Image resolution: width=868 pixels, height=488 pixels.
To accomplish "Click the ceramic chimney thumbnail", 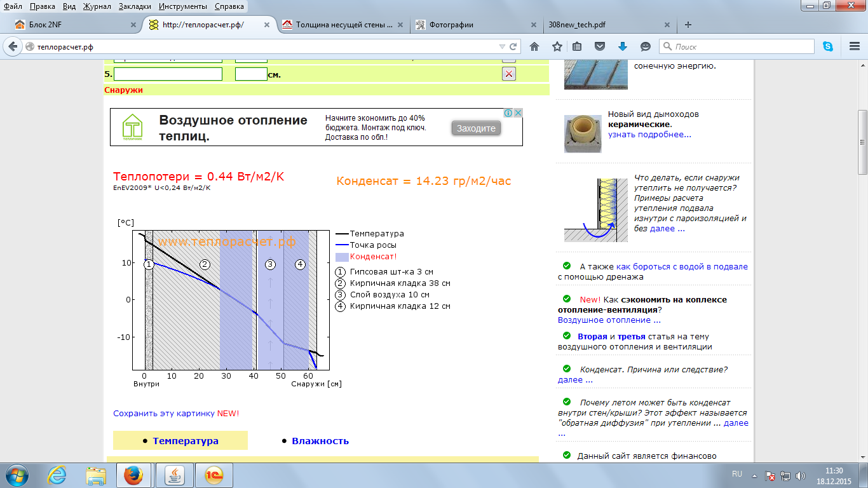I will 583,133.
